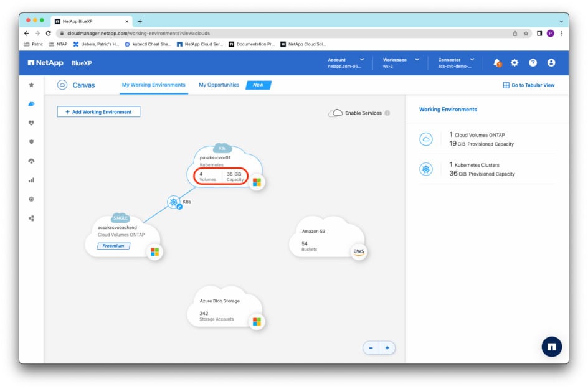Click the favorites star sidebar icon

pos(32,85)
